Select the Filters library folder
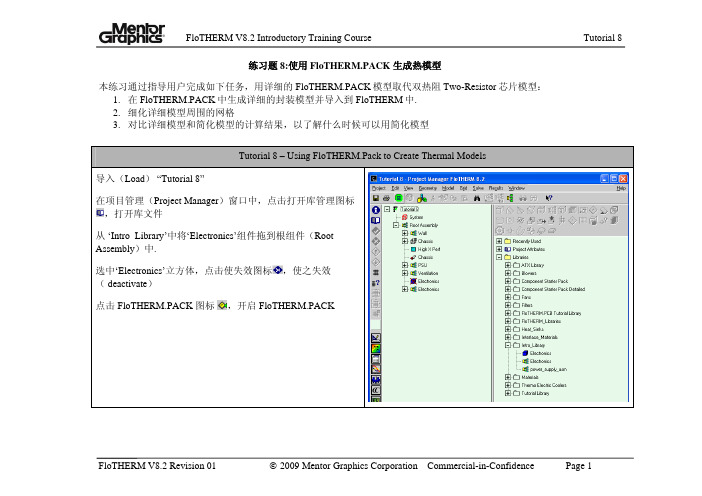702x496 pixels. [x=527, y=305]
